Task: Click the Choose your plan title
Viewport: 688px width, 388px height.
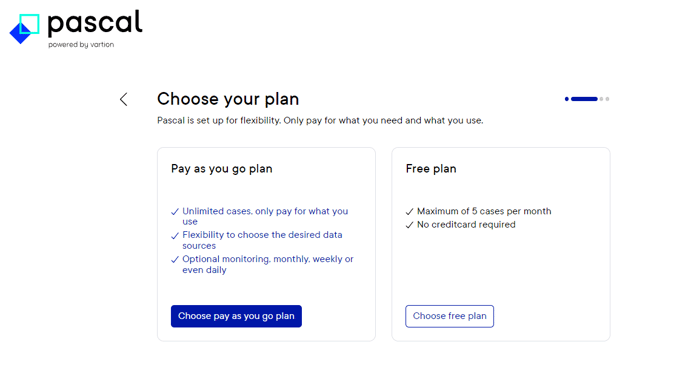Action: click(x=228, y=99)
